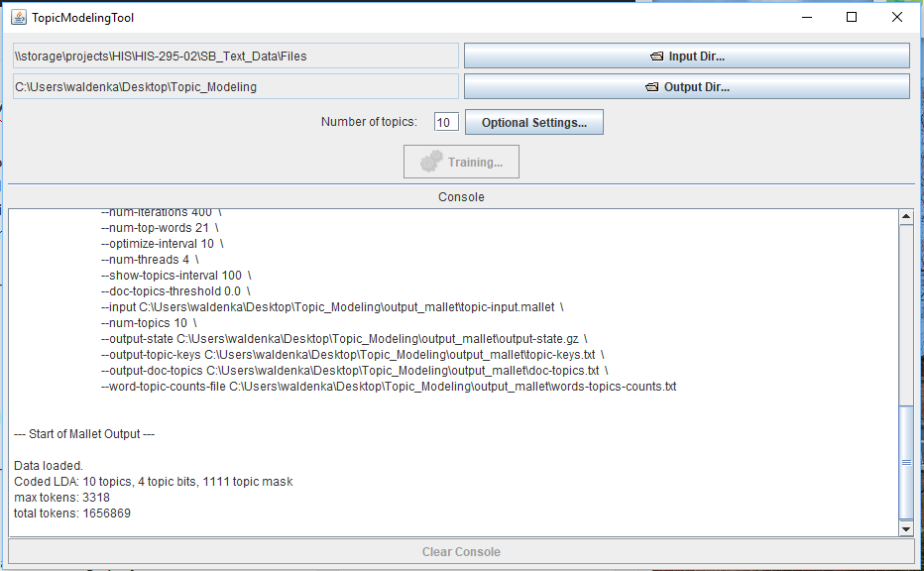The image size is (924, 571).
Task: Click the console scrollbar track above the thumb
Action: [x=905, y=307]
